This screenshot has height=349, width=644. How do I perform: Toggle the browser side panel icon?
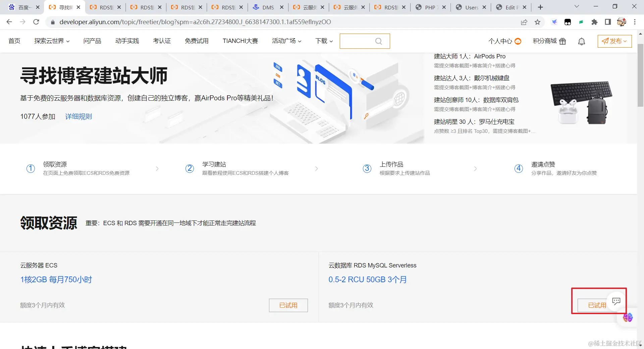(x=608, y=22)
